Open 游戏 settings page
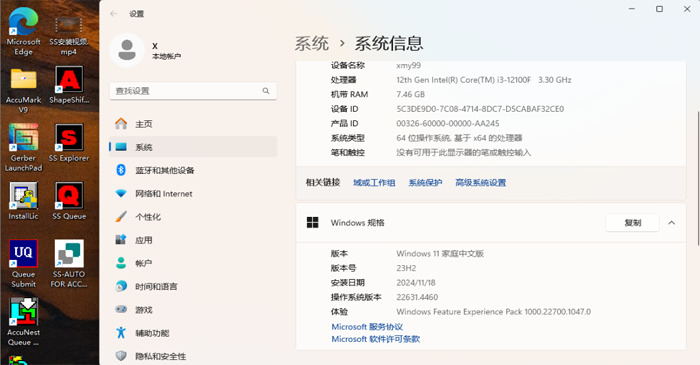The image size is (700, 365). [x=193, y=309]
